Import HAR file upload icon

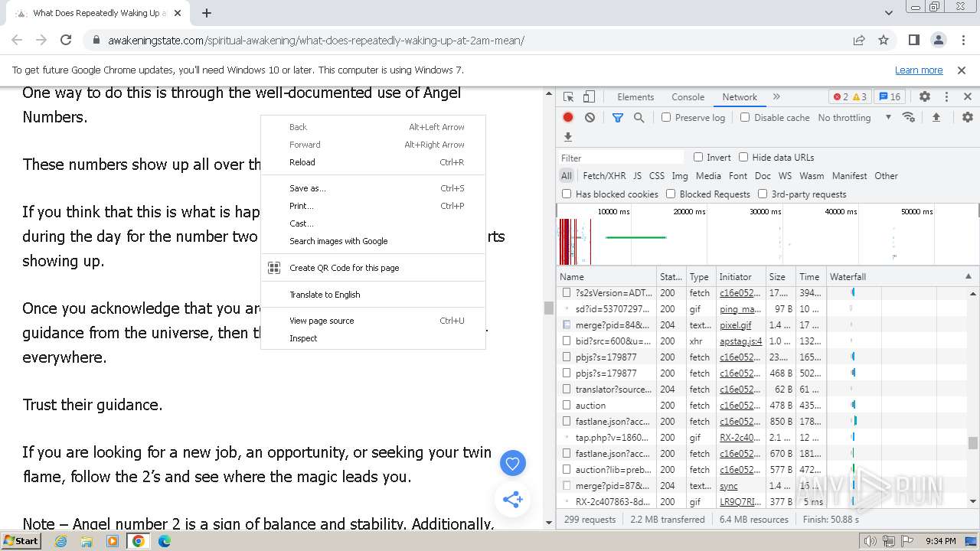click(936, 118)
